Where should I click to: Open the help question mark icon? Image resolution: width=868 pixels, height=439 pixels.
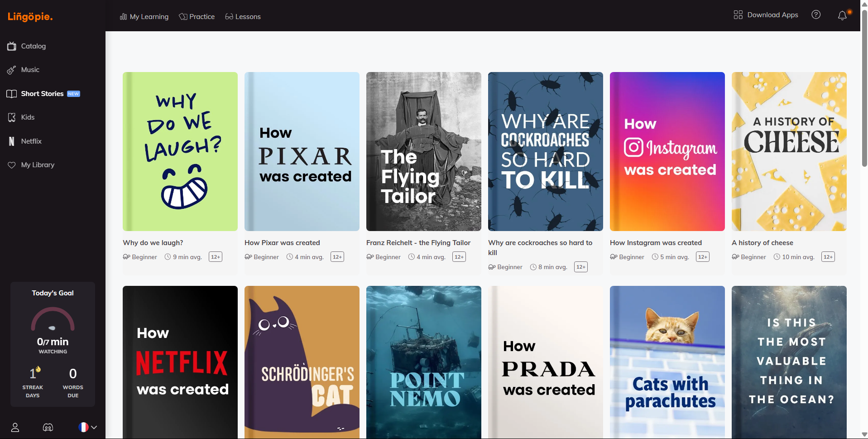[816, 14]
